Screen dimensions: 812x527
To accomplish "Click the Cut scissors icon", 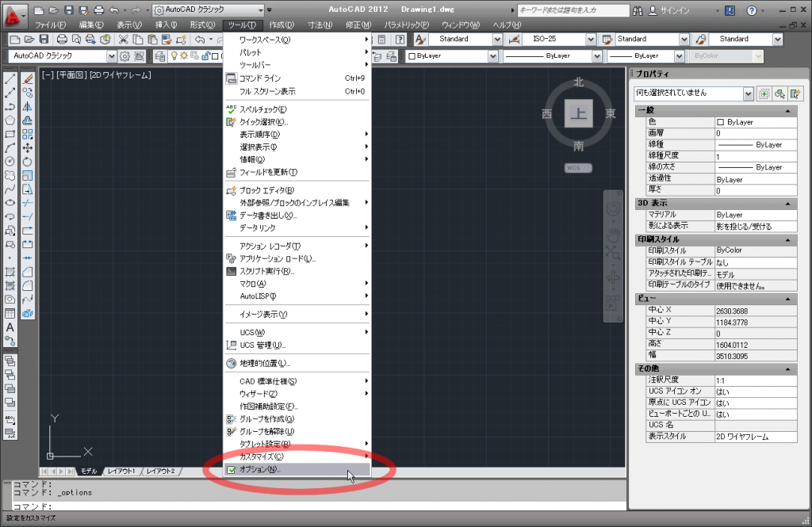I will (x=123, y=40).
